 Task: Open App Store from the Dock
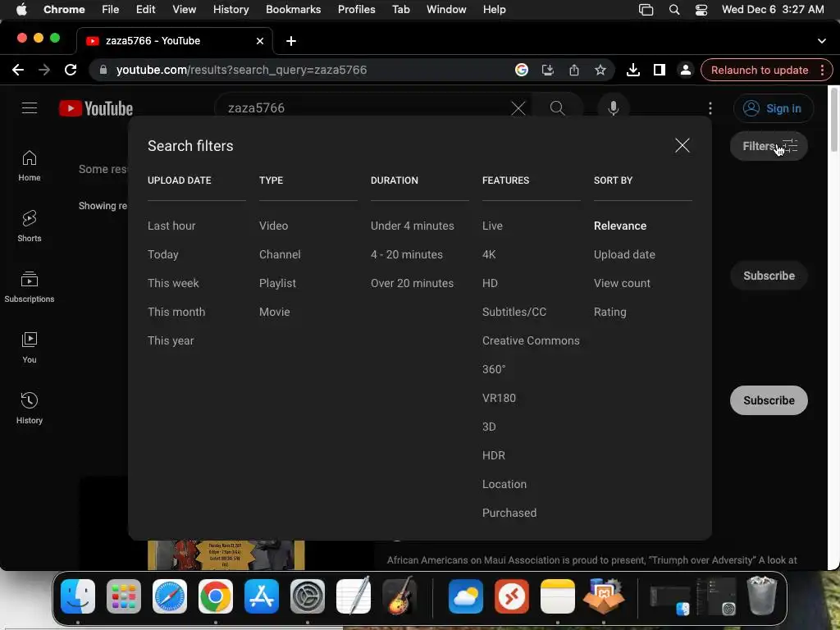(262, 596)
